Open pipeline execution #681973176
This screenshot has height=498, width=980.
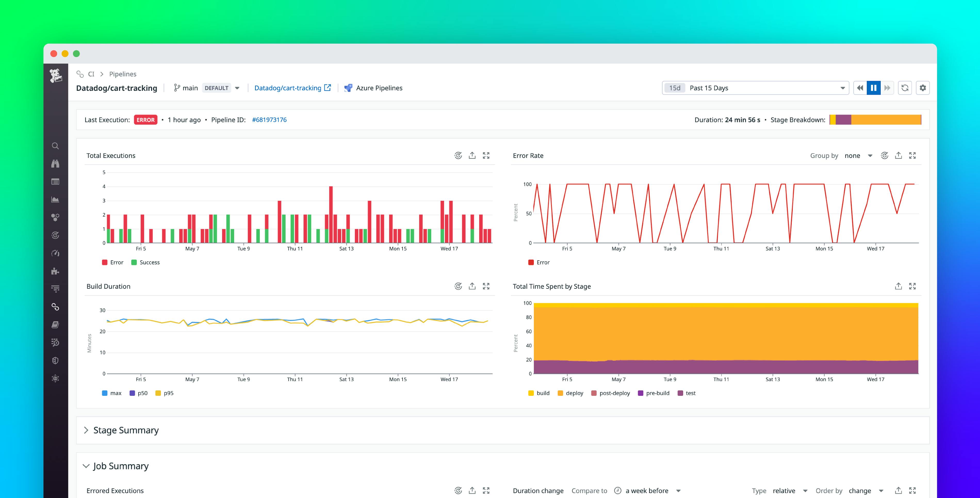click(269, 119)
